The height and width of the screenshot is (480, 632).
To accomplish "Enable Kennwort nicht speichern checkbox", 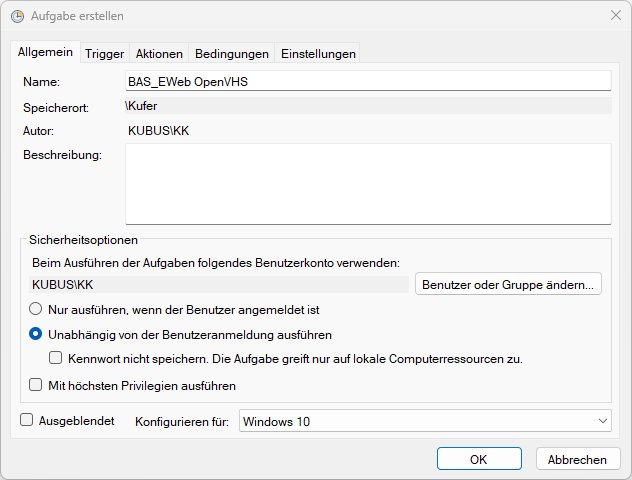I will point(55,358).
